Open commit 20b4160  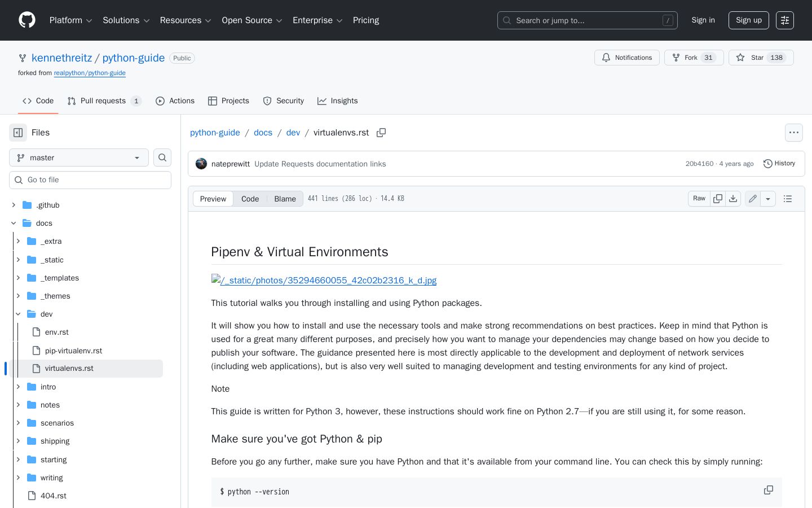(699, 164)
